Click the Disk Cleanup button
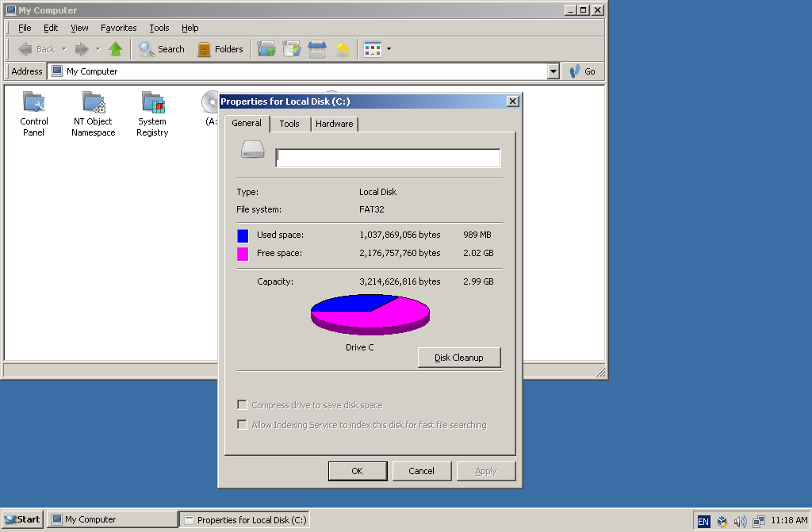The image size is (812, 532). point(459,358)
